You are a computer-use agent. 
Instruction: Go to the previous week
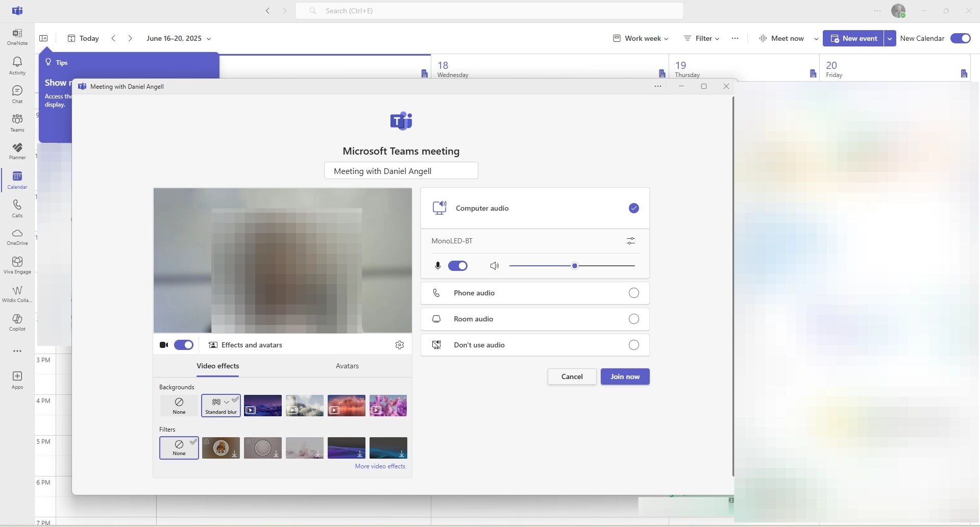click(113, 38)
